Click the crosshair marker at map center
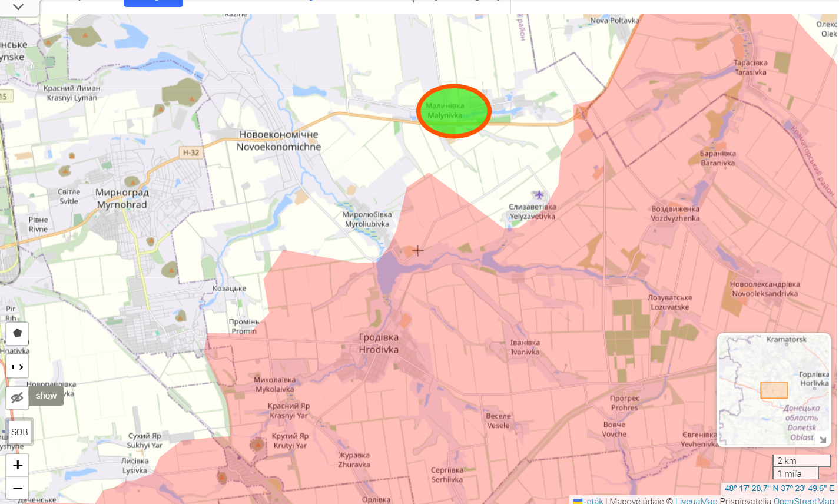 [418, 251]
